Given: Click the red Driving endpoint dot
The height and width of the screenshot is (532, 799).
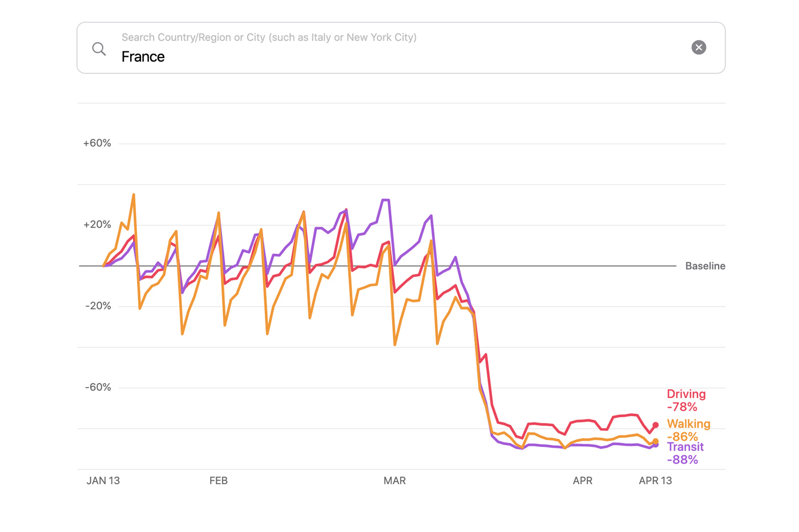Looking at the screenshot, I should pos(656,425).
